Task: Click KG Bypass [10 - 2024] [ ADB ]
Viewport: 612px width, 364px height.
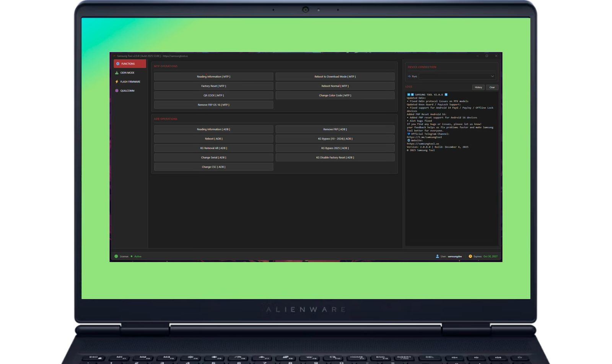Action: [x=335, y=139]
